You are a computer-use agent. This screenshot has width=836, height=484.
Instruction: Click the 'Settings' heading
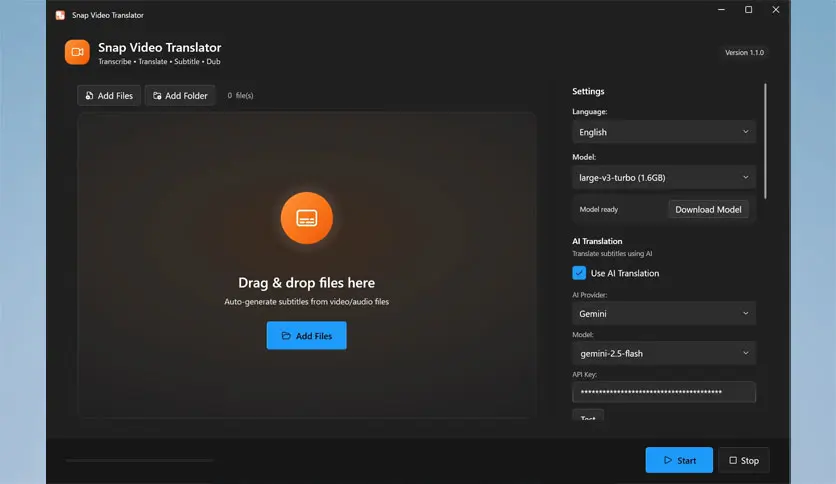(x=588, y=91)
